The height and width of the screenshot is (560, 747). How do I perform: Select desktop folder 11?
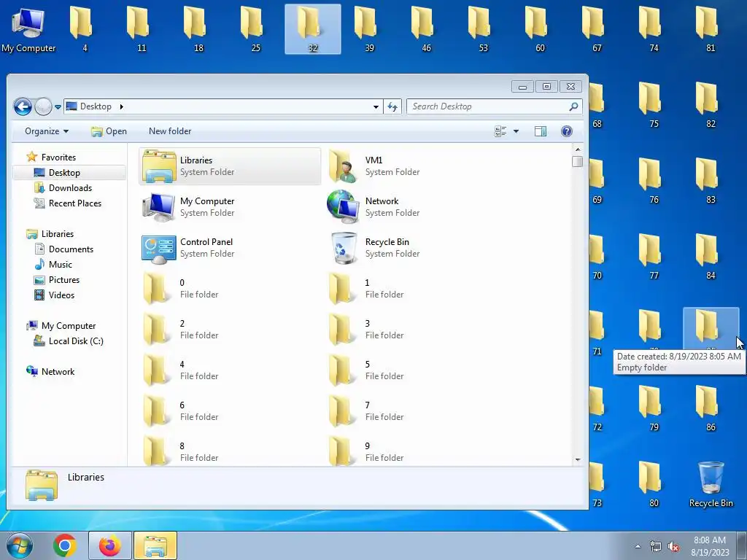pos(142,29)
